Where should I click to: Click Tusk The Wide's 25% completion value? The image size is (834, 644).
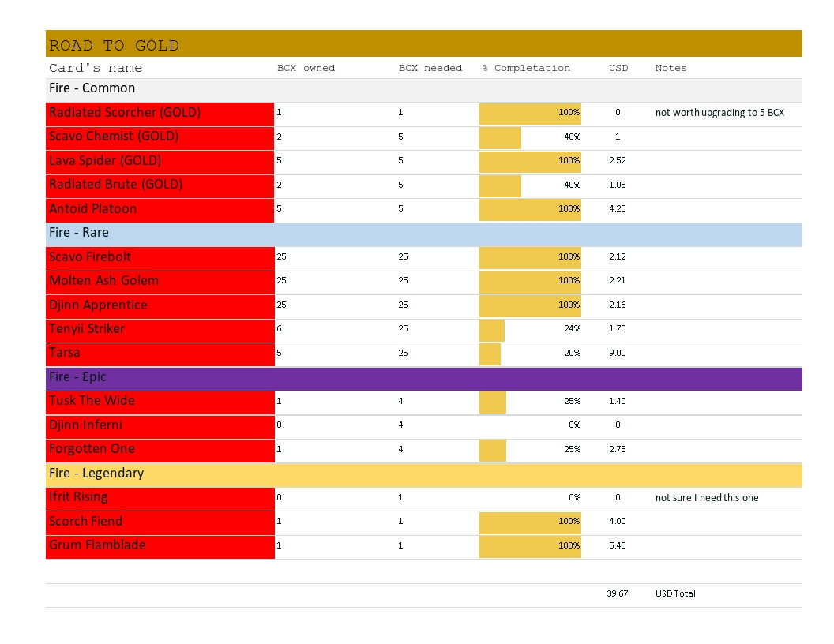[x=573, y=401]
